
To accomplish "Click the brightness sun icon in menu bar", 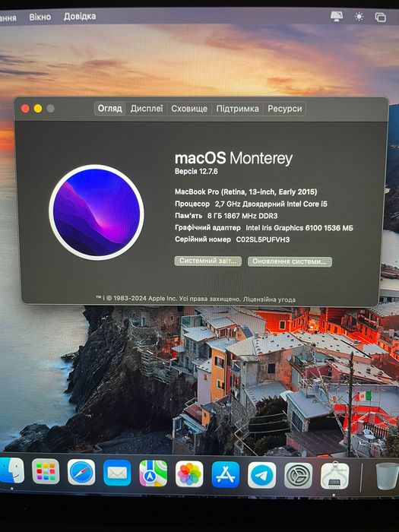I will pyautogui.click(x=359, y=17).
